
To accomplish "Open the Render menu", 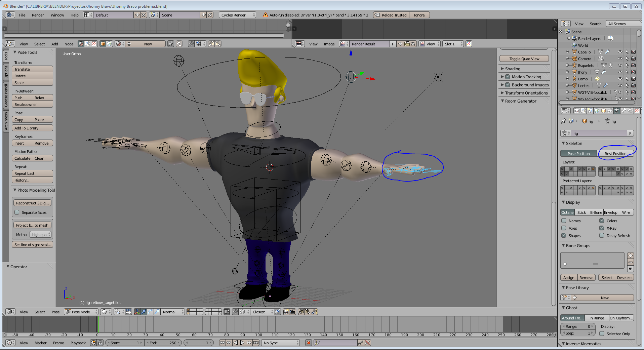I will tap(38, 15).
